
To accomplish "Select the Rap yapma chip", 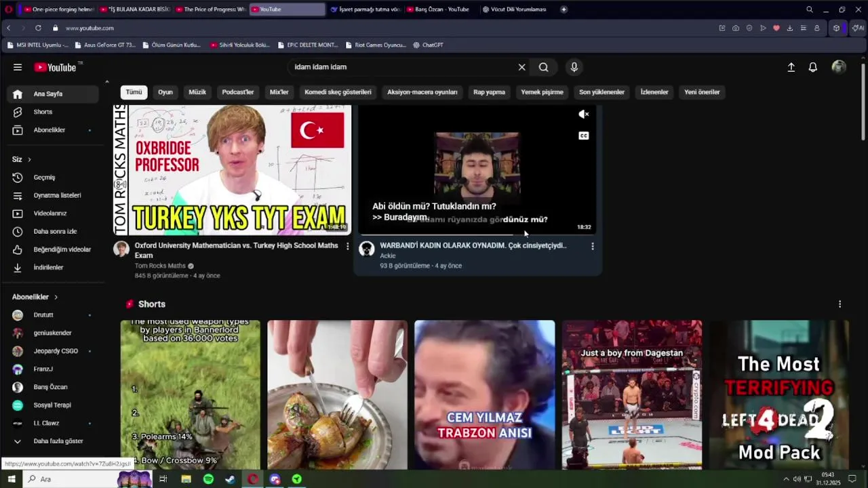I will pos(489,92).
